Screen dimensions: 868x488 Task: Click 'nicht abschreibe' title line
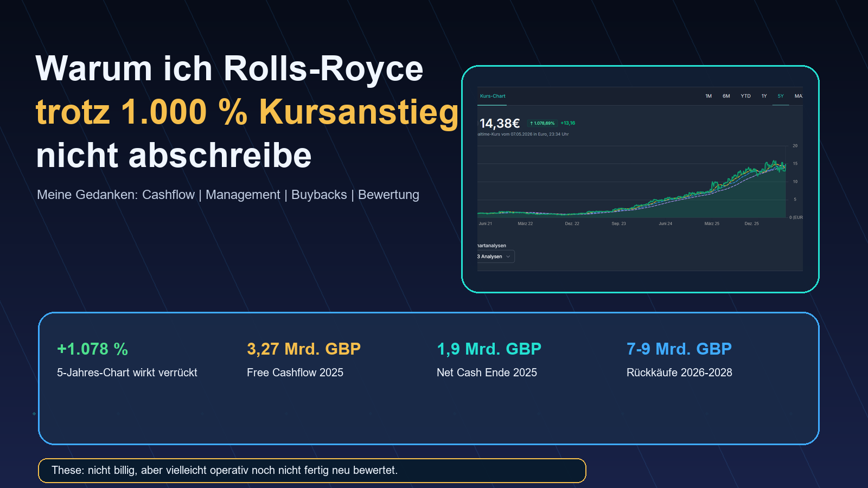[x=174, y=155]
